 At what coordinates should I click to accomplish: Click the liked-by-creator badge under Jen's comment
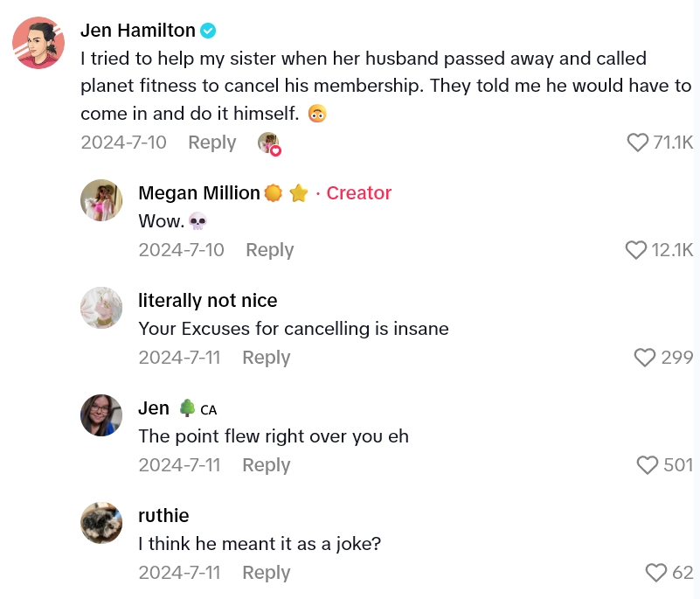[x=269, y=143]
